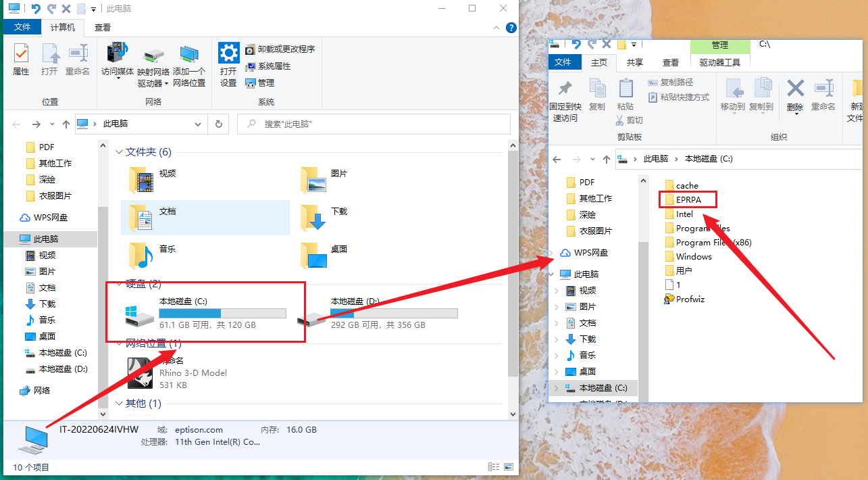
Task: Switch to the View (查看) ribbon tab
Action: point(103,28)
